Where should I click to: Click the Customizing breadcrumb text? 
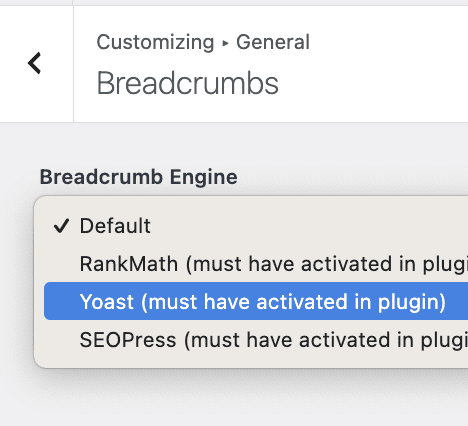pos(155,42)
